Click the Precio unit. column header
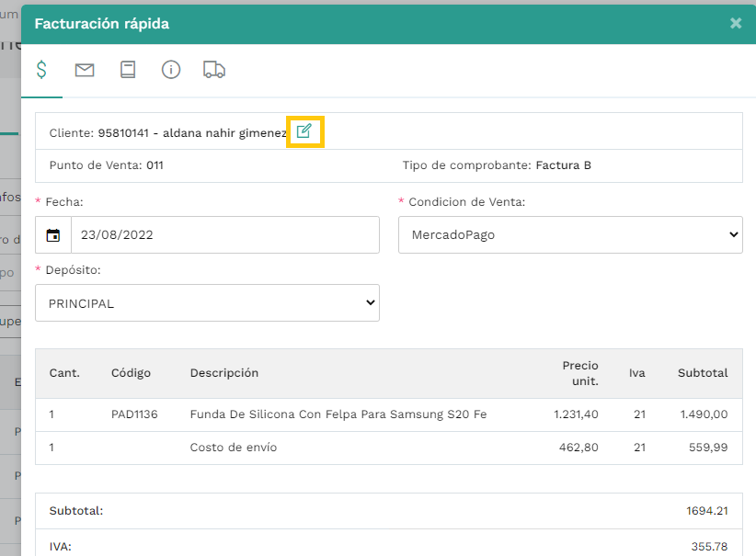The height and width of the screenshot is (556, 756). [580, 373]
